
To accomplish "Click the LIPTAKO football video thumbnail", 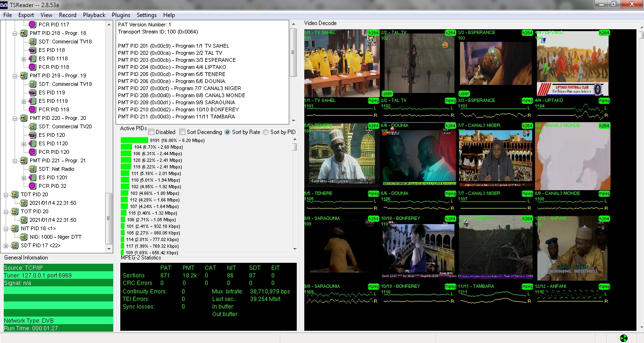I will 573,63.
